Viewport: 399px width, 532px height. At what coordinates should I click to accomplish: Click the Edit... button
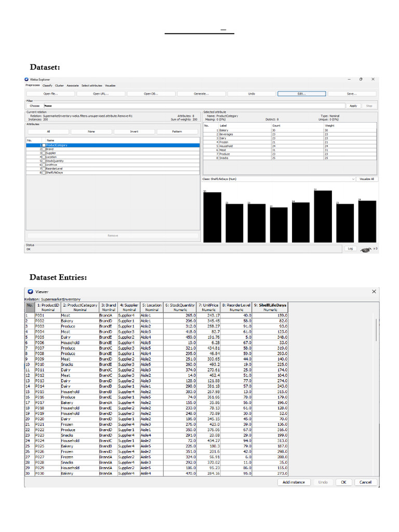(302, 94)
